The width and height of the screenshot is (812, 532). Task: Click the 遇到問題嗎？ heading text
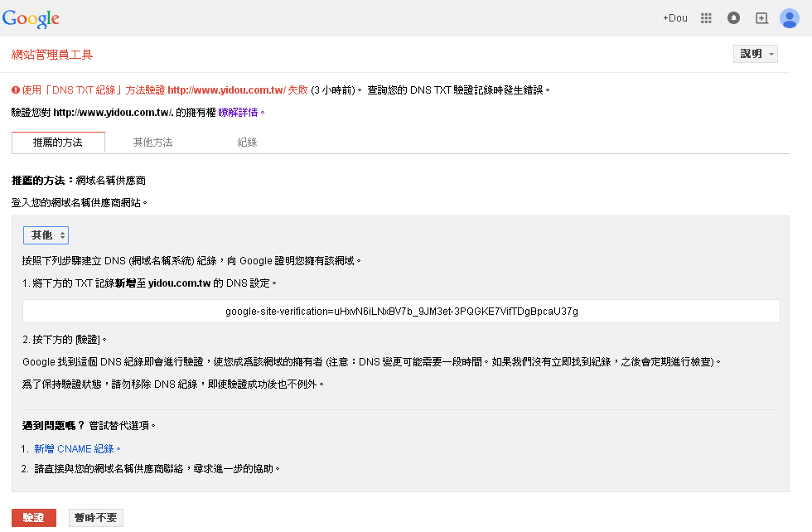click(53, 426)
